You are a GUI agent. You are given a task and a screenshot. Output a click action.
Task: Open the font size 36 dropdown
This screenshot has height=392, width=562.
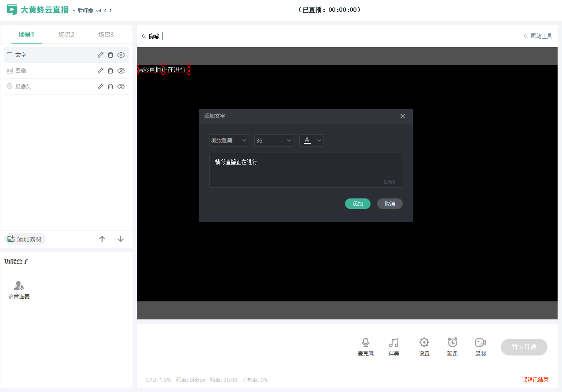pyautogui.click(x=274, y=140)
